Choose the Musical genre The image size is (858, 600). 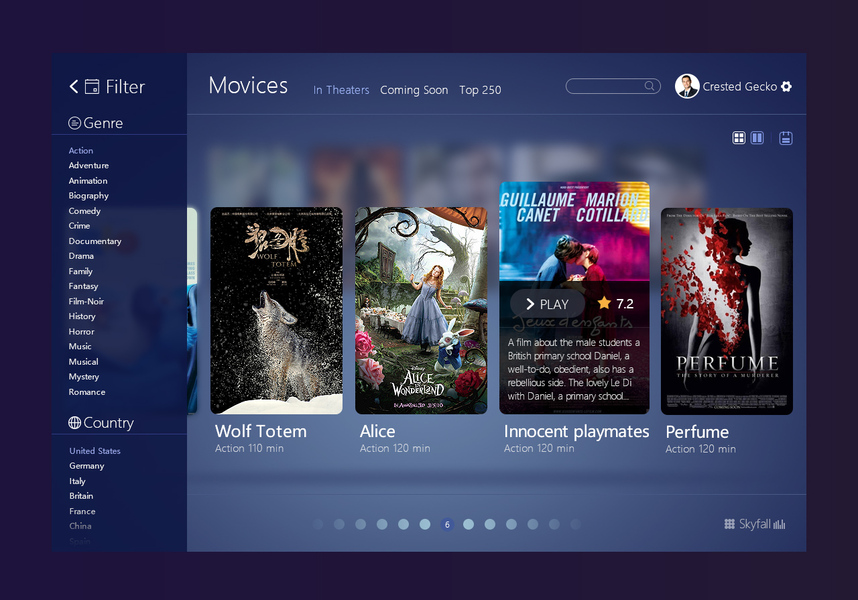tap(84, 362)
